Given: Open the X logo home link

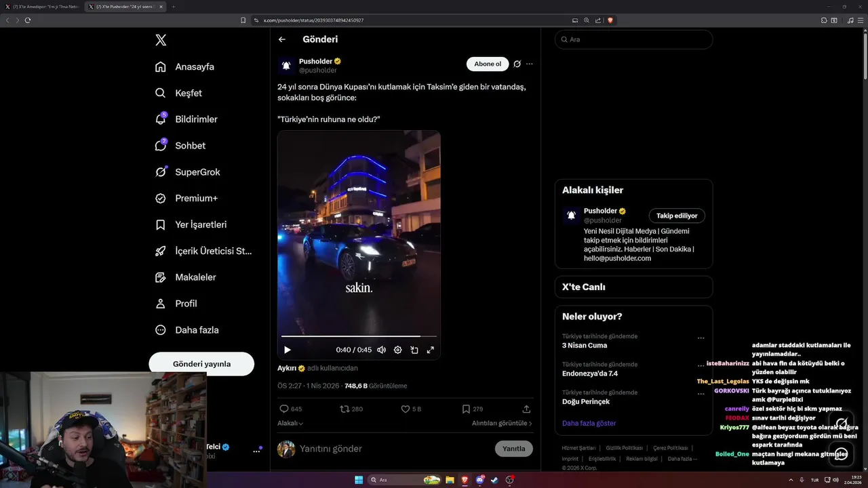Looking at the screenshot, I should (x=161, y=40).
